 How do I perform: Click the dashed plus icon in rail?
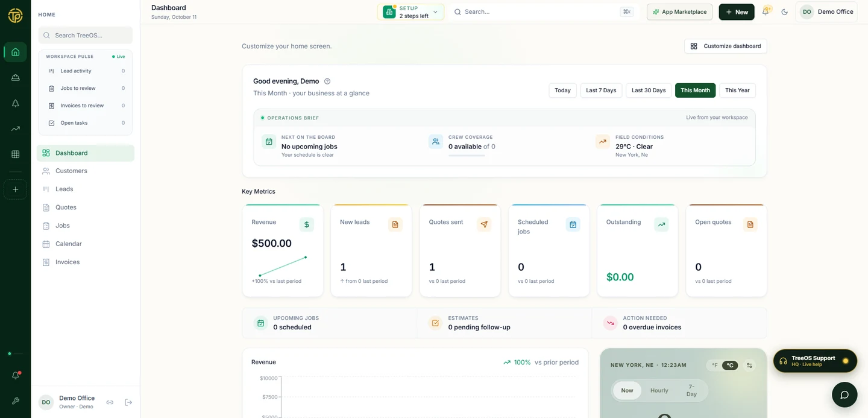(16, 189)
